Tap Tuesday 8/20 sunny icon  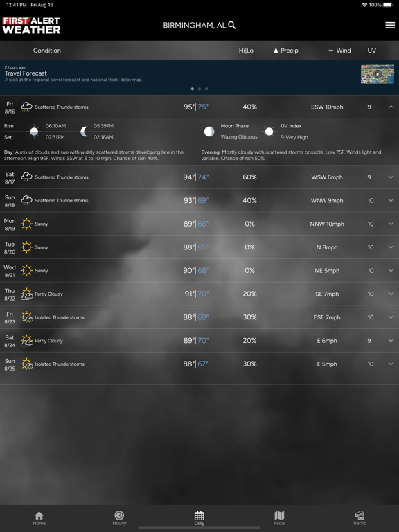click(x=26, y=247)
